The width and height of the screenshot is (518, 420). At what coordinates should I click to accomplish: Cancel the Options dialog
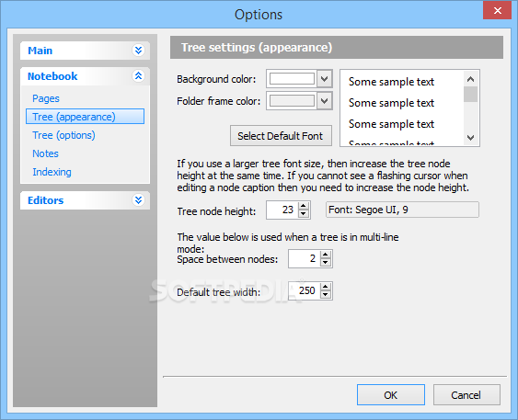pyautogui.click(x=466, y=394)
